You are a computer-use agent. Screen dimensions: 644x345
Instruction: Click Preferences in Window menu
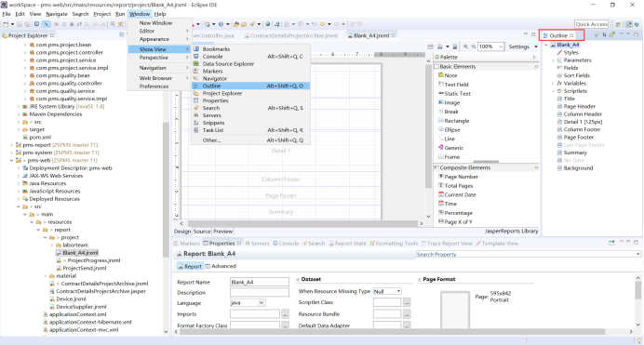(159, 86)
